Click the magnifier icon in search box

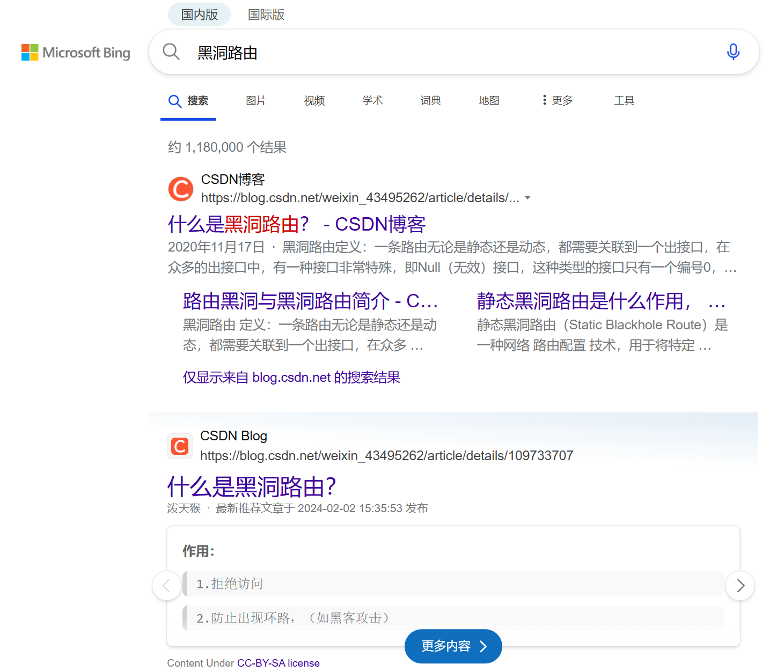pyautogui.click(x=171, y=51)
